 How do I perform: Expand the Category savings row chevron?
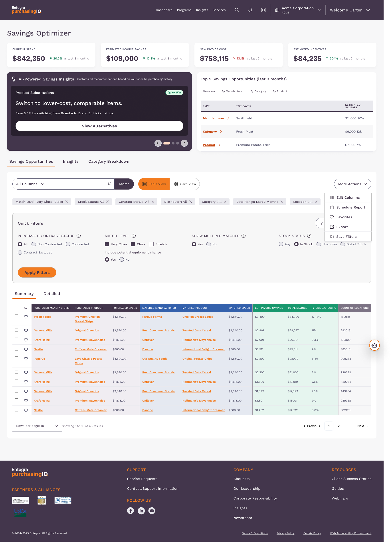click(221, 132)
